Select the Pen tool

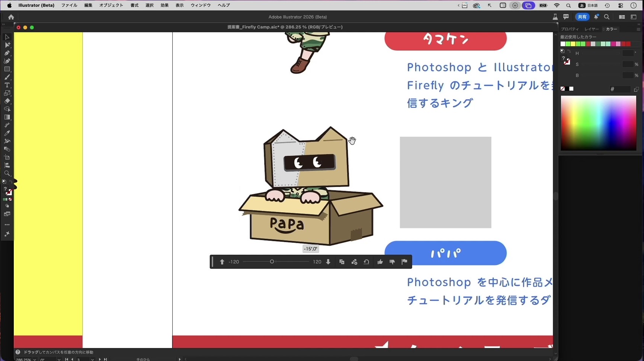(x=7, y=53)
